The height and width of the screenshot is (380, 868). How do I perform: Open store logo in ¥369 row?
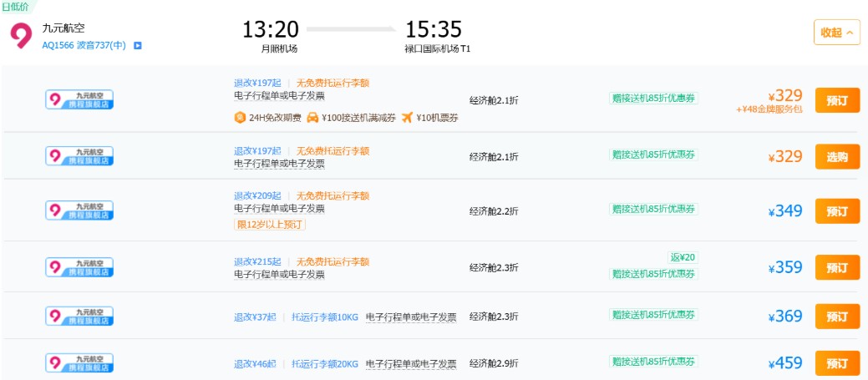79,316
